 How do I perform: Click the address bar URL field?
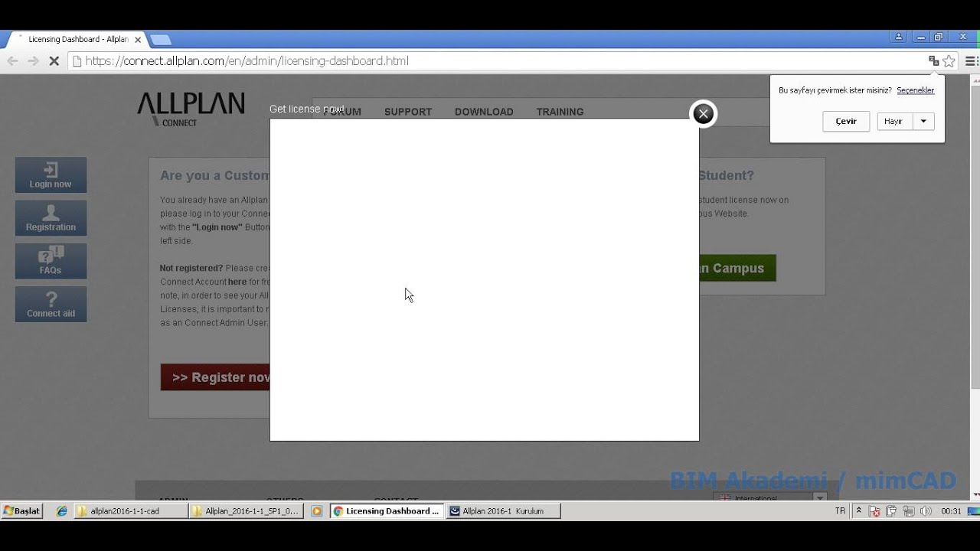pos(498,61)
